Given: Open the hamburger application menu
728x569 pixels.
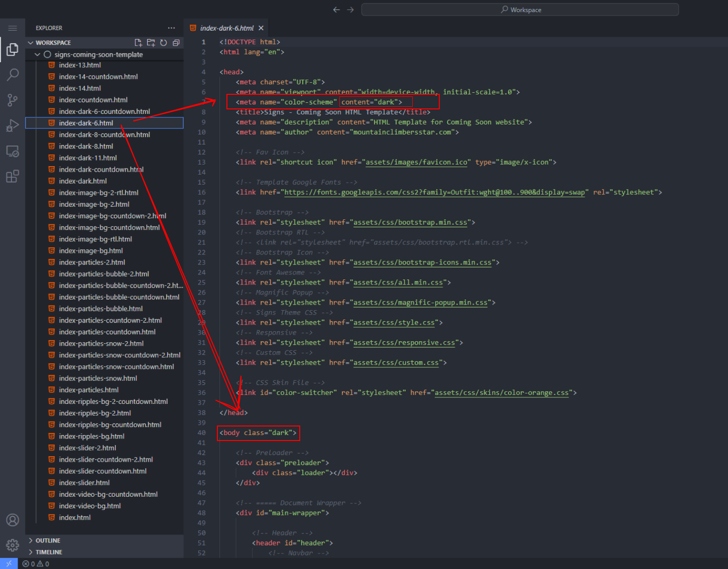Looking at the screenshot, I should [x=13, y=28].
